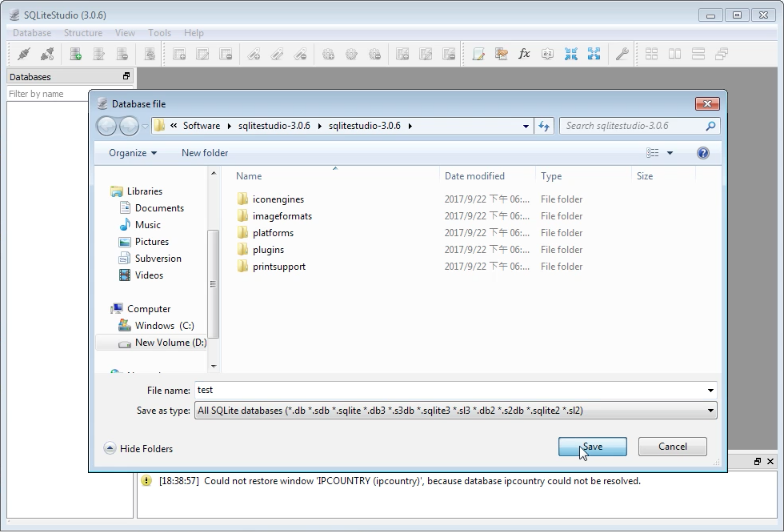
Task: Click the blue Import toolbar icon
Action: pyautogui.click(x=571, y=54)
